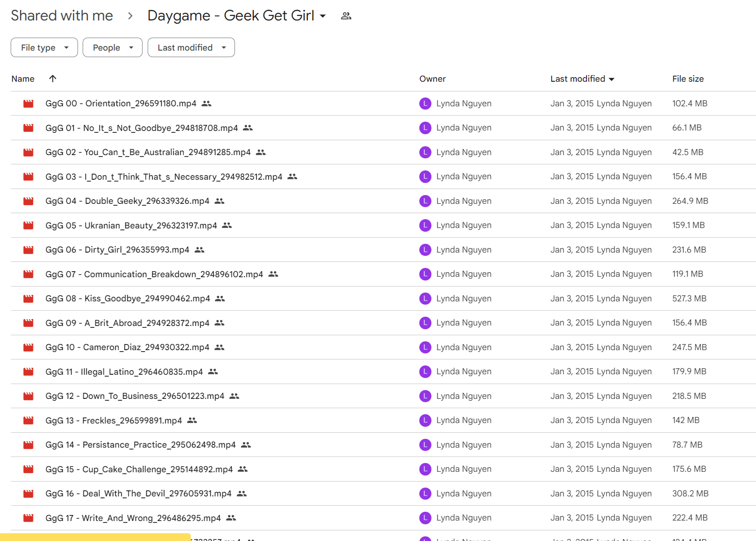Click video icon of GgG 09 A_Brit_Abroad
The image size is (756, 541).
click(28, 323)
